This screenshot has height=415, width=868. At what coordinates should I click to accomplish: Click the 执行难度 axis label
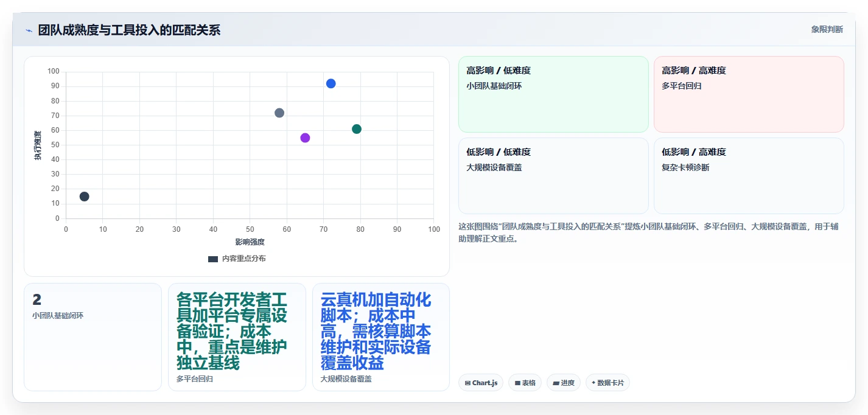point(38,145)
